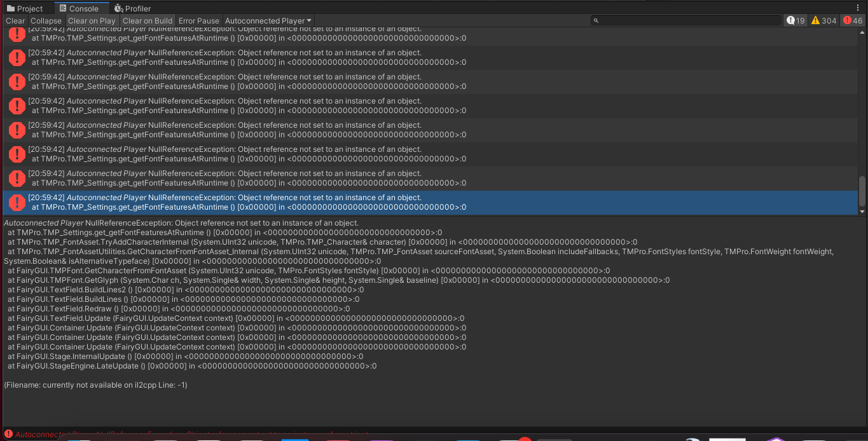Toggle Clear on Play

point(92,20)
